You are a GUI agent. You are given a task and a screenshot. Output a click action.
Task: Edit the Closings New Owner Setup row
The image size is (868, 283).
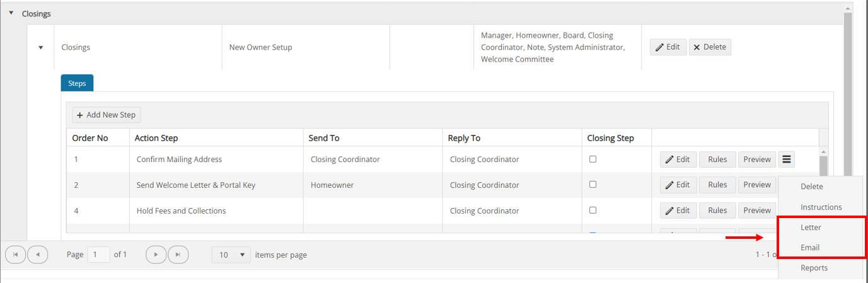[668, 47]
